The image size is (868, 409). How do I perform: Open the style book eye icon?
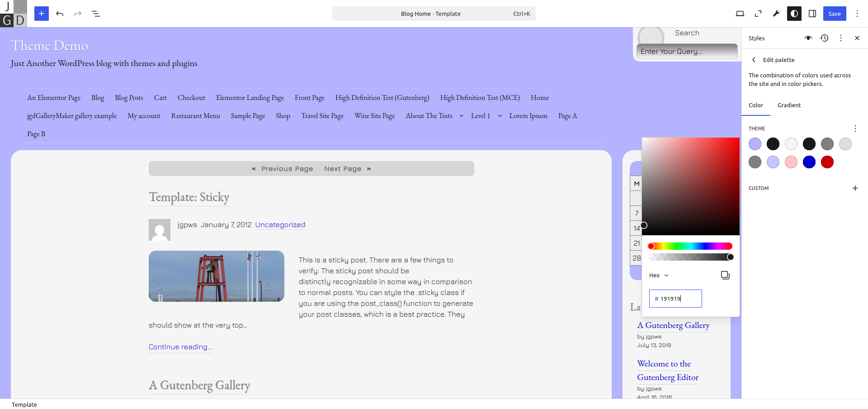808,38
